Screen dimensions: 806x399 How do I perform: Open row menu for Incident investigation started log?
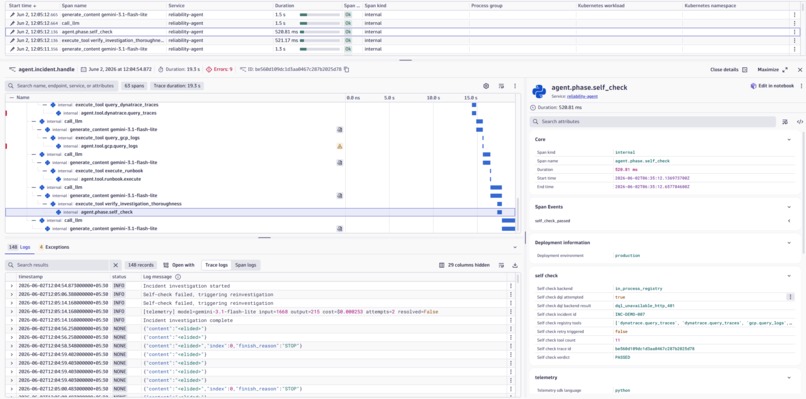[510, 286]
